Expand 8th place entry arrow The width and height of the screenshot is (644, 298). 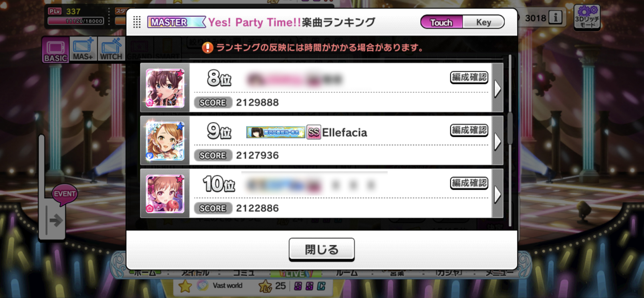click(x=498, y=88)
